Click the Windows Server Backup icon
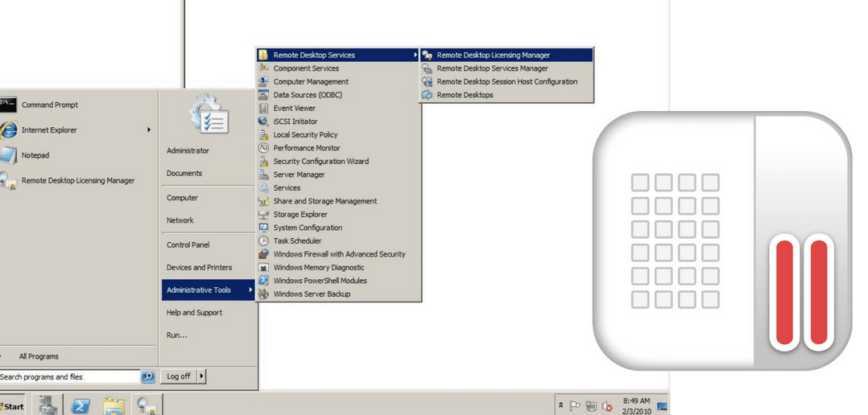This screenshot has height=415, width=868. (x=264, y=294)
